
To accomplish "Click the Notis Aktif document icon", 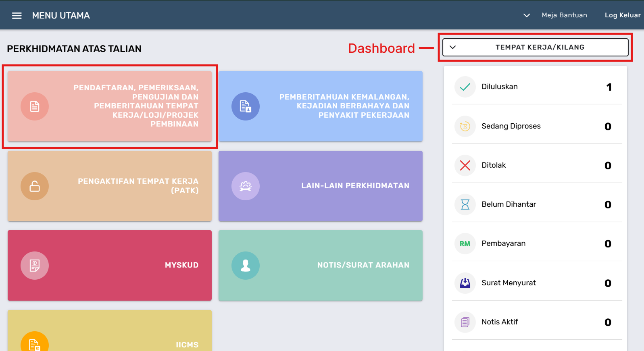I will 465,322.
